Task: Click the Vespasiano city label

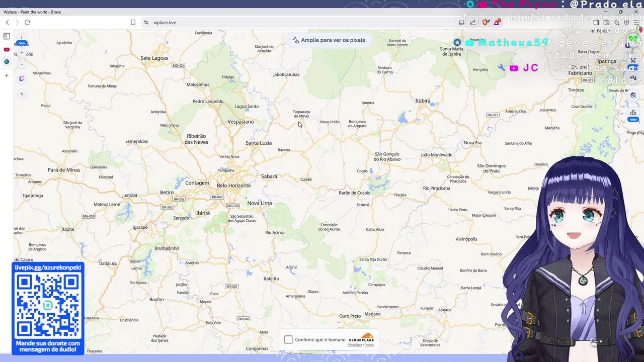Action: point(240,122)
